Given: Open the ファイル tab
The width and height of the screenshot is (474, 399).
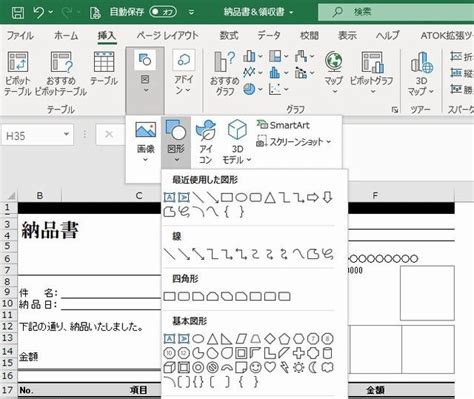Looking at the screenshot, I should point(20,35).
